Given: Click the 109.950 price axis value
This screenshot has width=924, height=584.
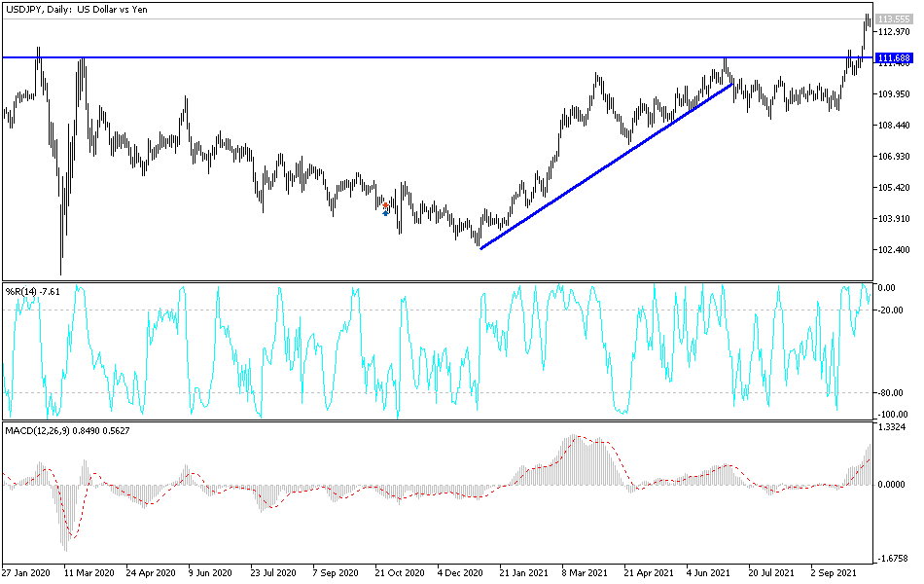Looking at the screenshot, I should (x=894, y=93).
